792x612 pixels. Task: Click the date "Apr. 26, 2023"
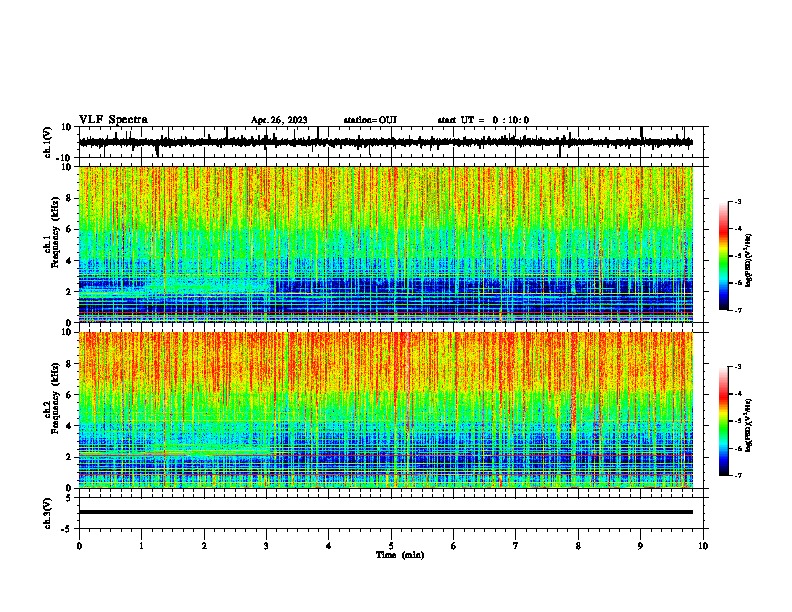pos(279,120)
